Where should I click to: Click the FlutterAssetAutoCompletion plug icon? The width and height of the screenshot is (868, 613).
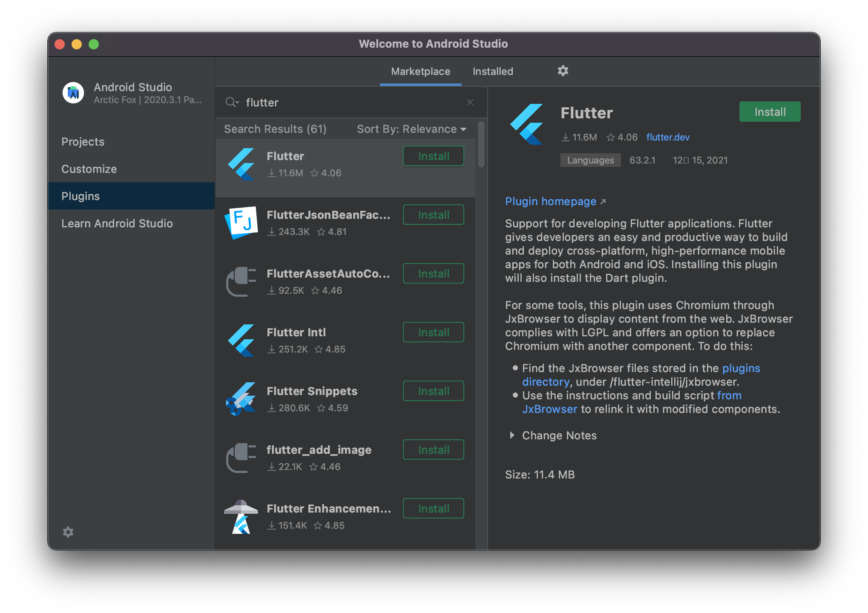click(241, 281)
